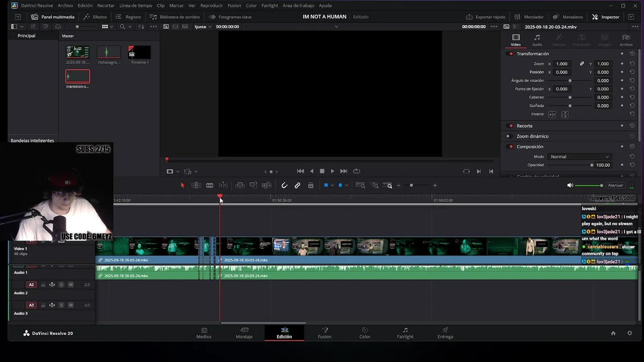
Task: Open the Efectos panel
Action: click(x=95, y=17)
